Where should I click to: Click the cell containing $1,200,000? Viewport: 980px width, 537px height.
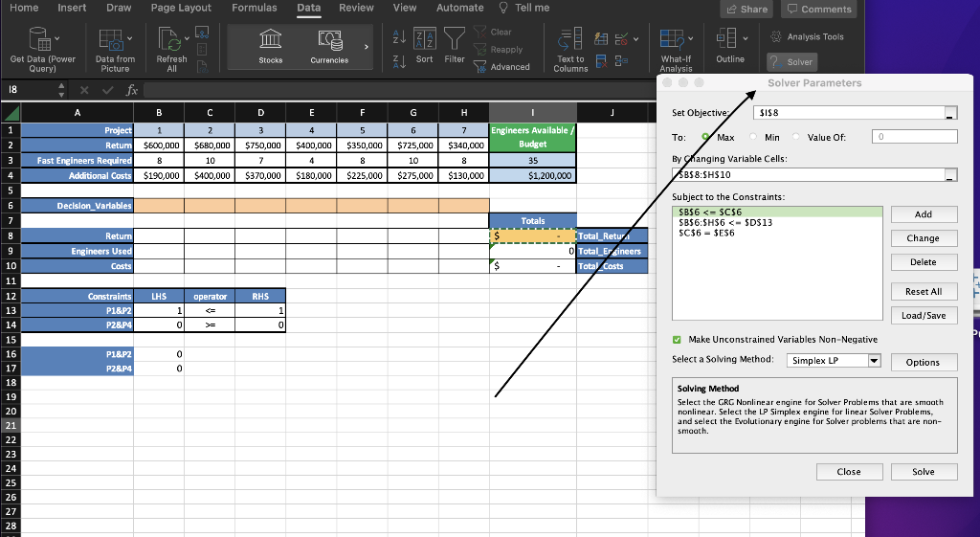[532, 176]
